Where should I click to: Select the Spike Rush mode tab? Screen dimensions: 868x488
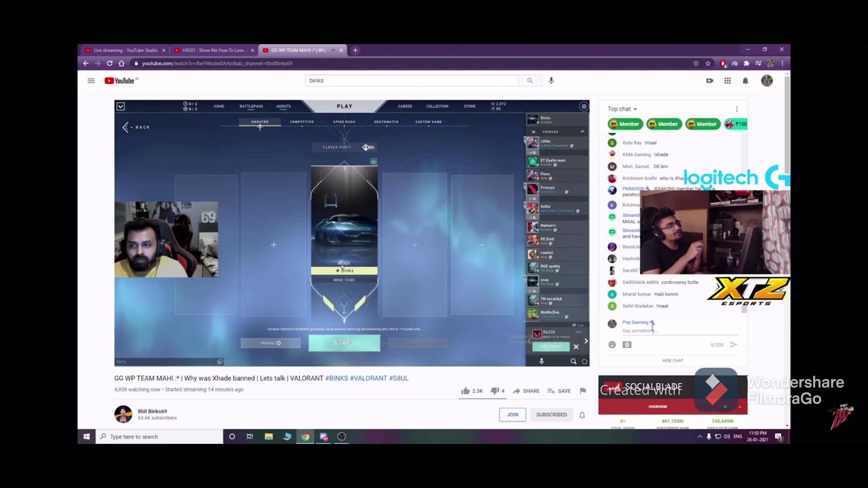point(344,122)
